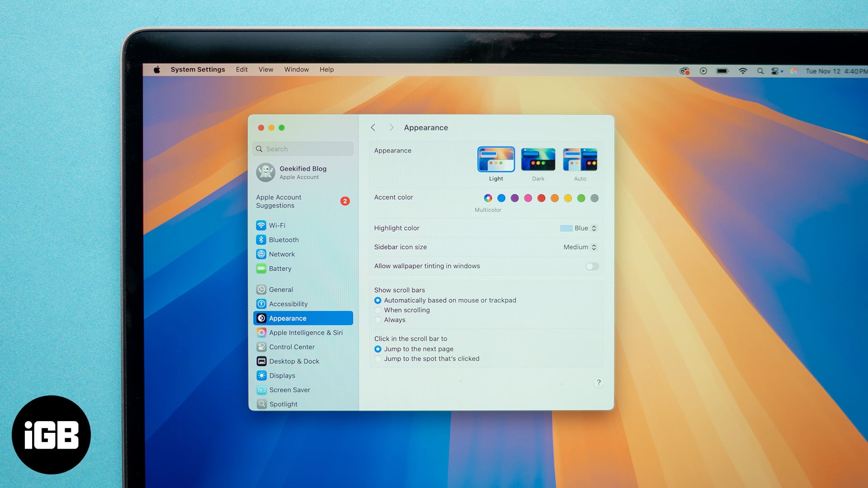868x488 pixels.
Task: Open Accessibility settings
Action: click(x=288, y=304)
